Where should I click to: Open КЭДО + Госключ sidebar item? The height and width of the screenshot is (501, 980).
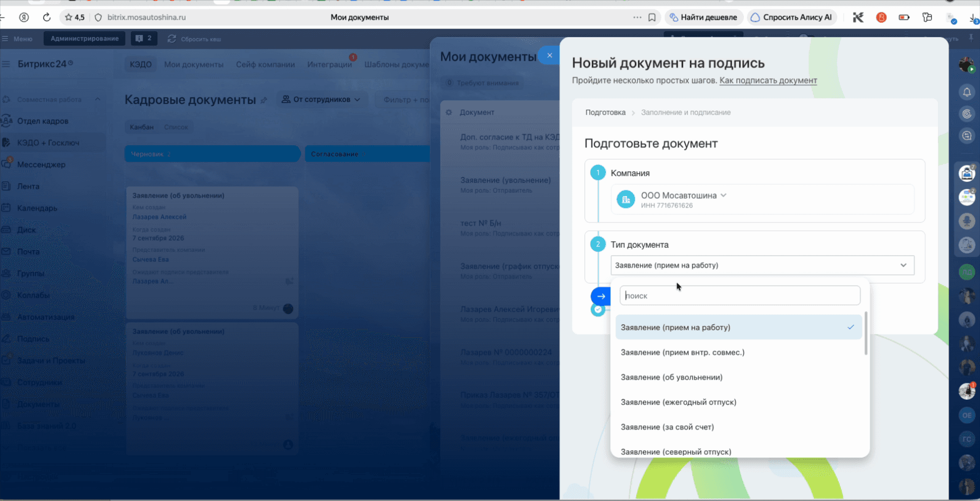(x=48, y=143)
